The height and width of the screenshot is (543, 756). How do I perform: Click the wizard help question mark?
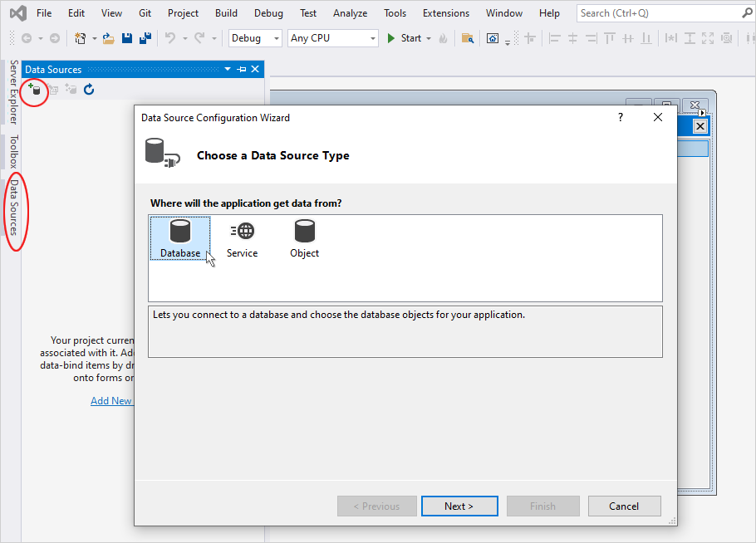(620, 118)
